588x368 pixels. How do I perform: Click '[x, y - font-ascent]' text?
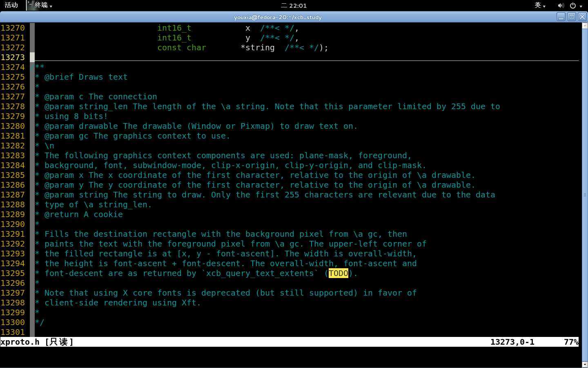(x=225, y=254)
